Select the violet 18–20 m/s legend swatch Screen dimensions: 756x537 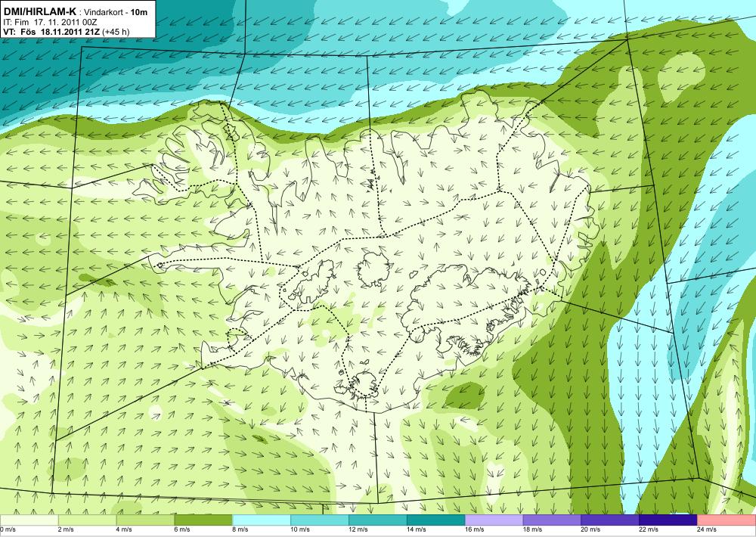(x=552, y=520)
